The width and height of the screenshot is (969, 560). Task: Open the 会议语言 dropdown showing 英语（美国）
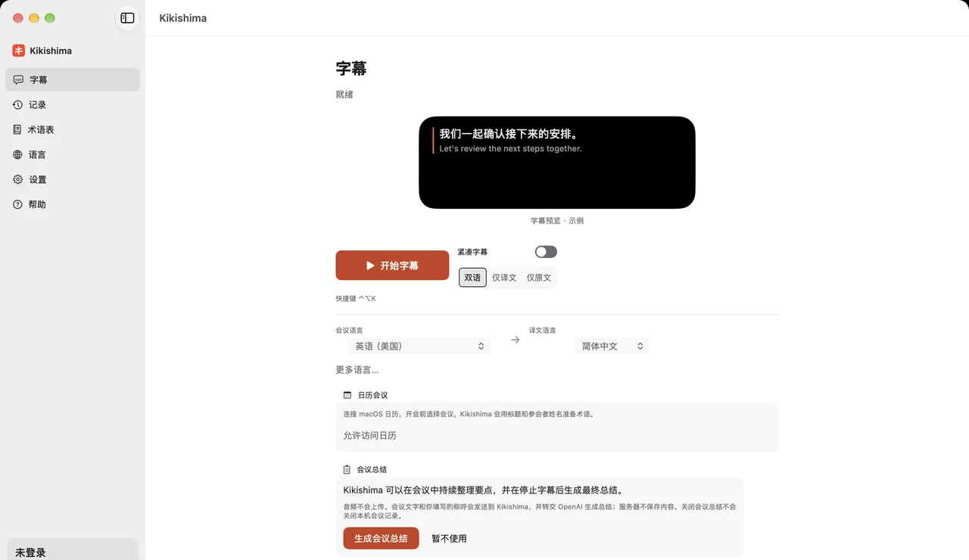pyautogui.click(x=419, y=346)
